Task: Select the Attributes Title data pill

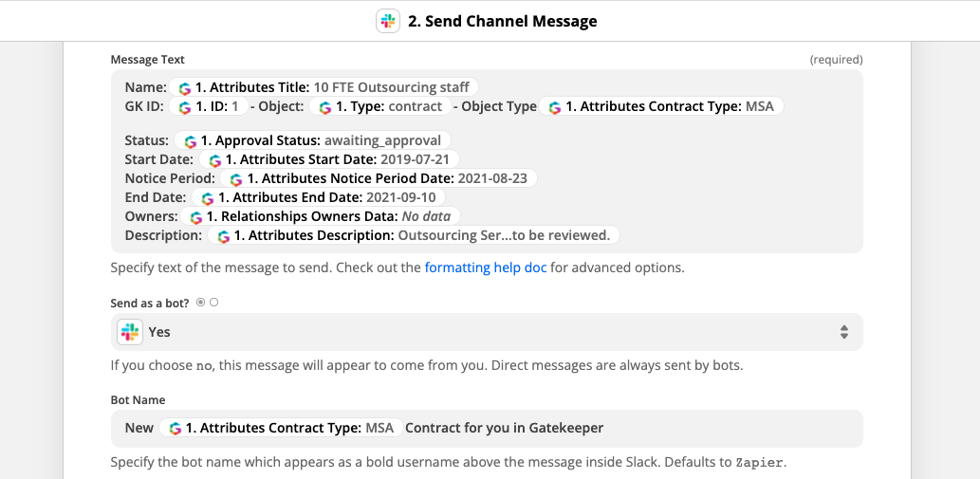Action: pos(324,87)
